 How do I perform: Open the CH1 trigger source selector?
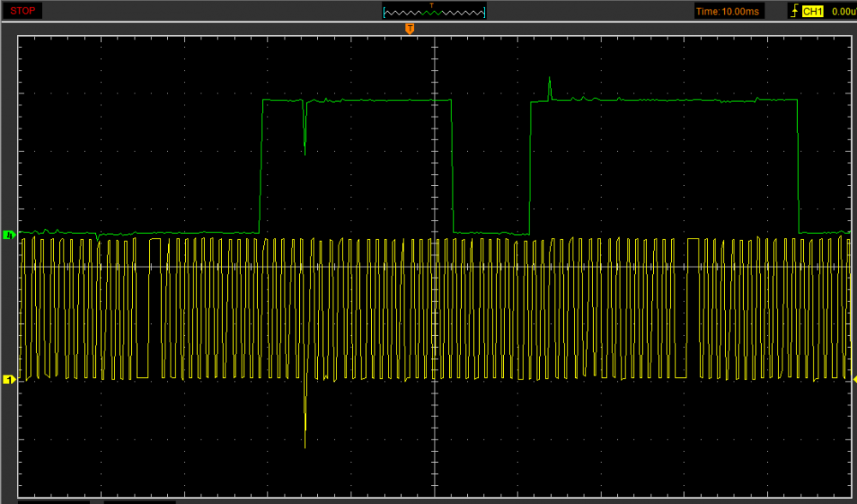coord(812,11)
